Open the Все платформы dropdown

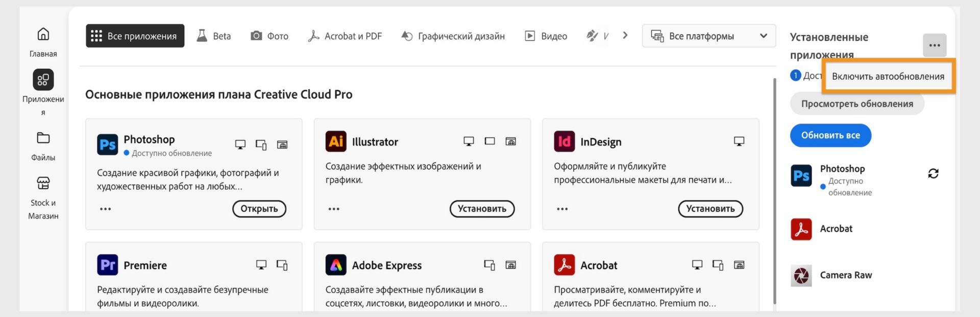[709, 36]
